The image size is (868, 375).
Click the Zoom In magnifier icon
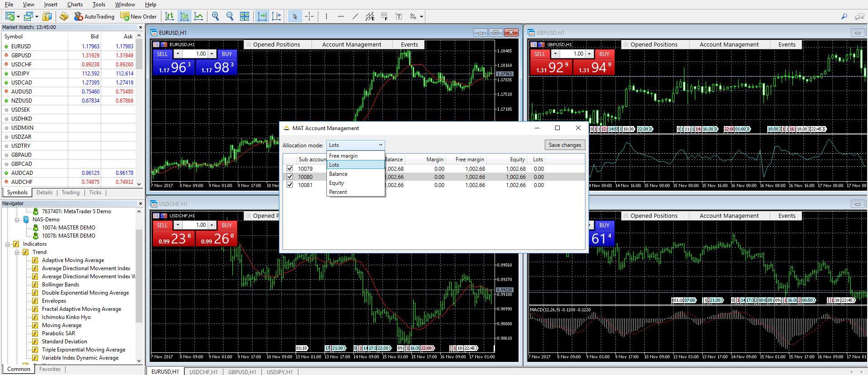(x=216, y=16)
